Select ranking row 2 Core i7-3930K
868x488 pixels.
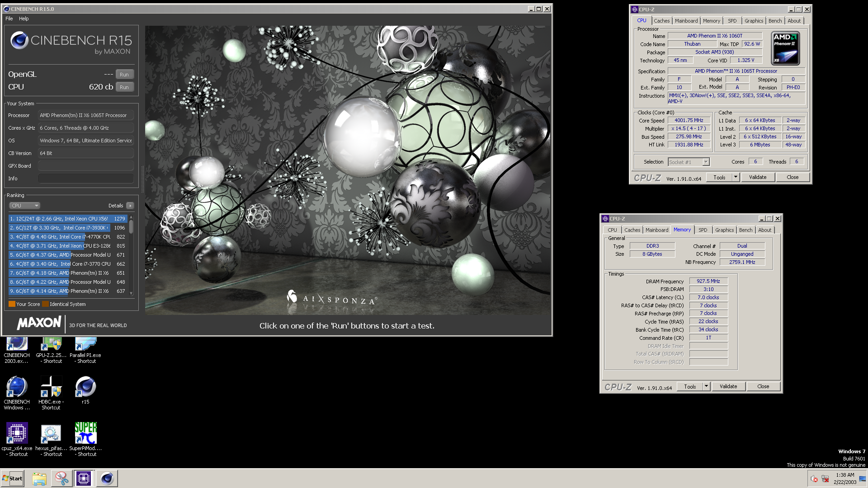click(68, 228)
